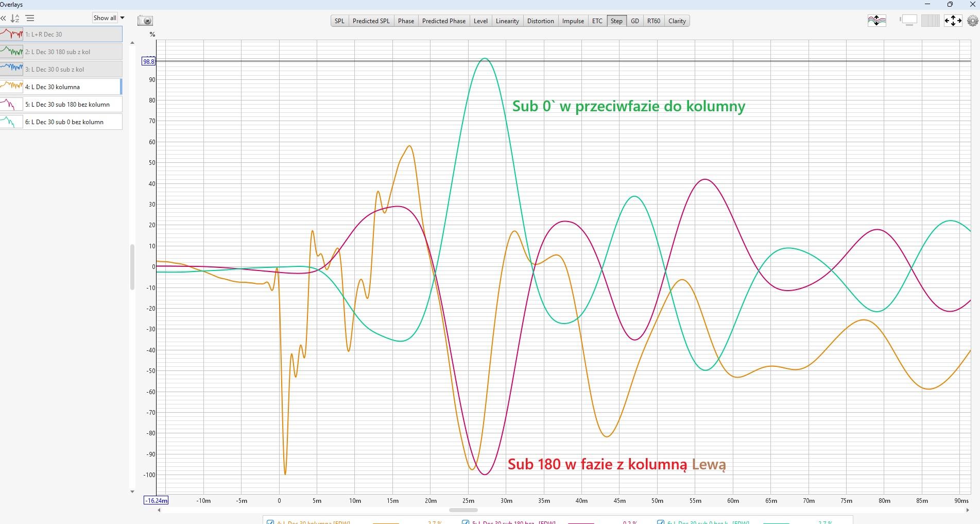Screen dimensions: 980x524
Task: Toggle checkbox for 6: L Dec 30 sub 0 trace
Action: click(x=661, y=522)
